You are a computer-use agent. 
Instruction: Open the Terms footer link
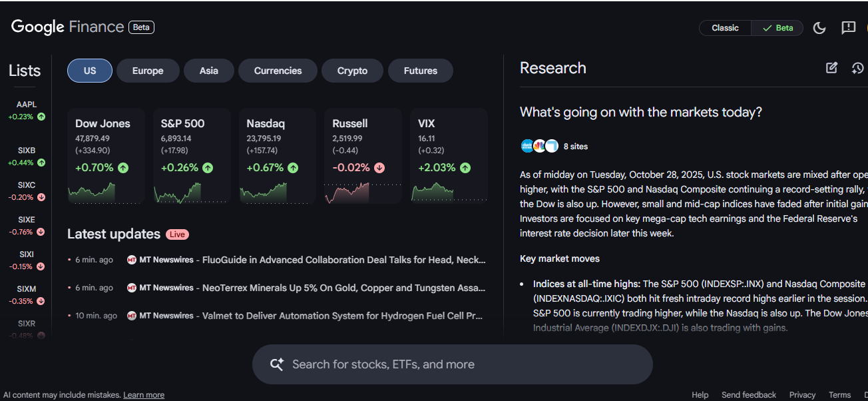coord(839,395)
